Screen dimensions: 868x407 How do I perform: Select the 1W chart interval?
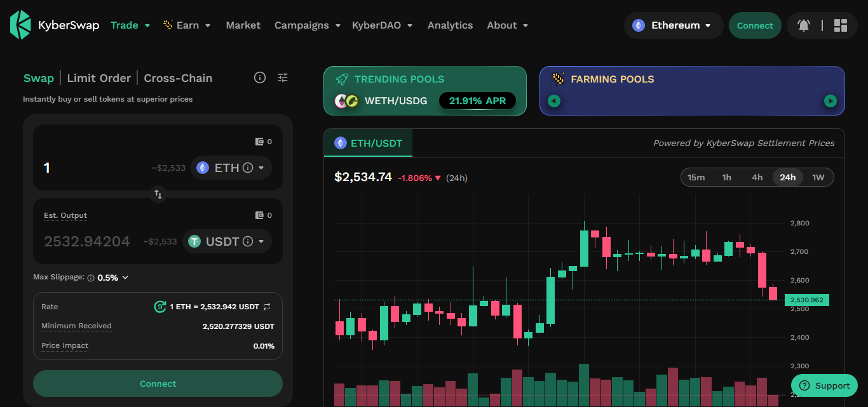(x=818, y=177)
